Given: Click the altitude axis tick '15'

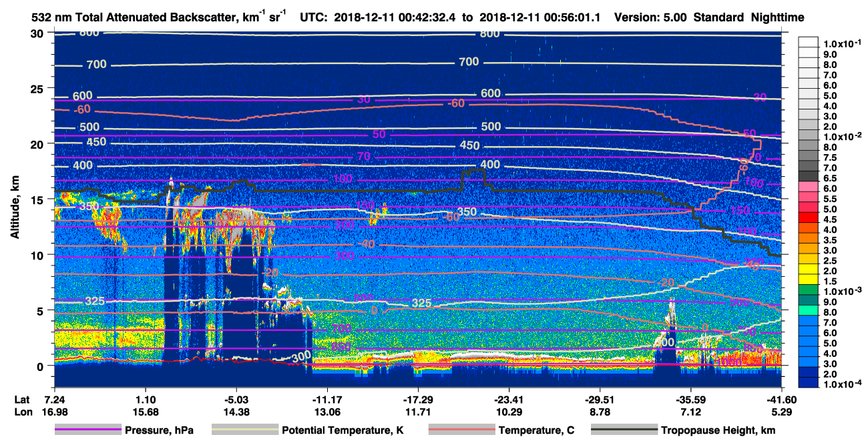Looking at the screenshot, I should (39, 199).
